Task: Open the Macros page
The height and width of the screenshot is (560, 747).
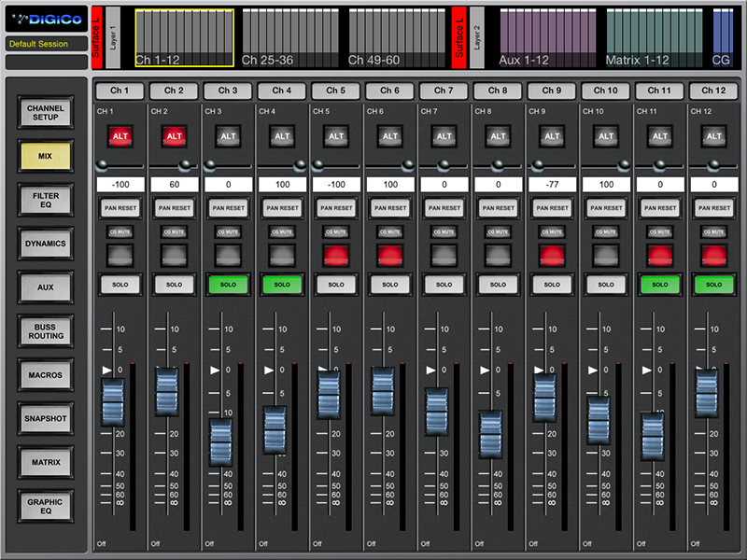Action: click(46, 375)
